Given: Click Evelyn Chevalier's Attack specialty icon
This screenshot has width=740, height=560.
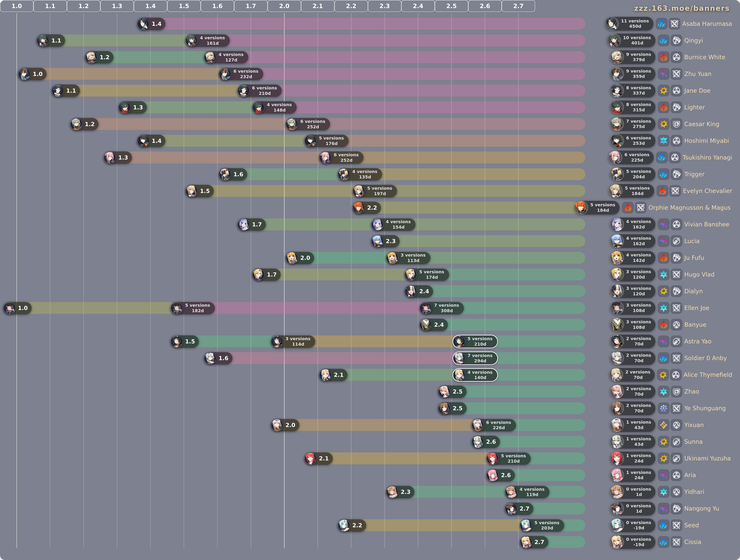Looking at the screenshot, I should pos(675,191).
